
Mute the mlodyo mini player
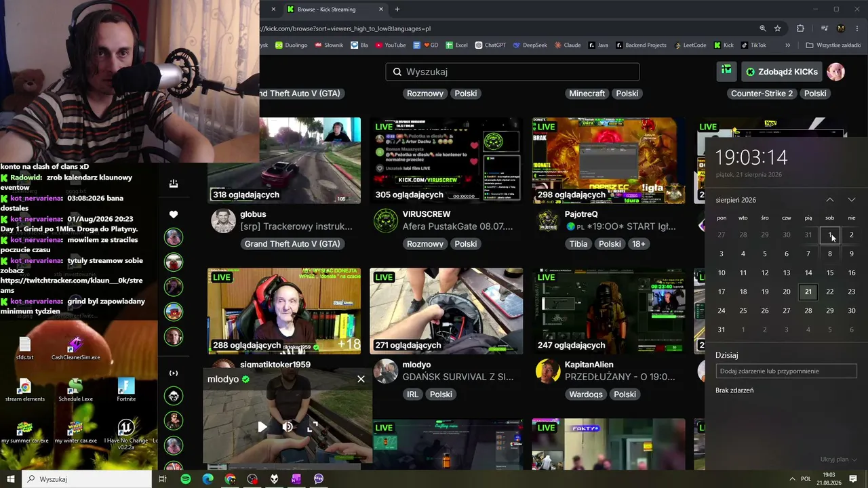pos(288,426)
